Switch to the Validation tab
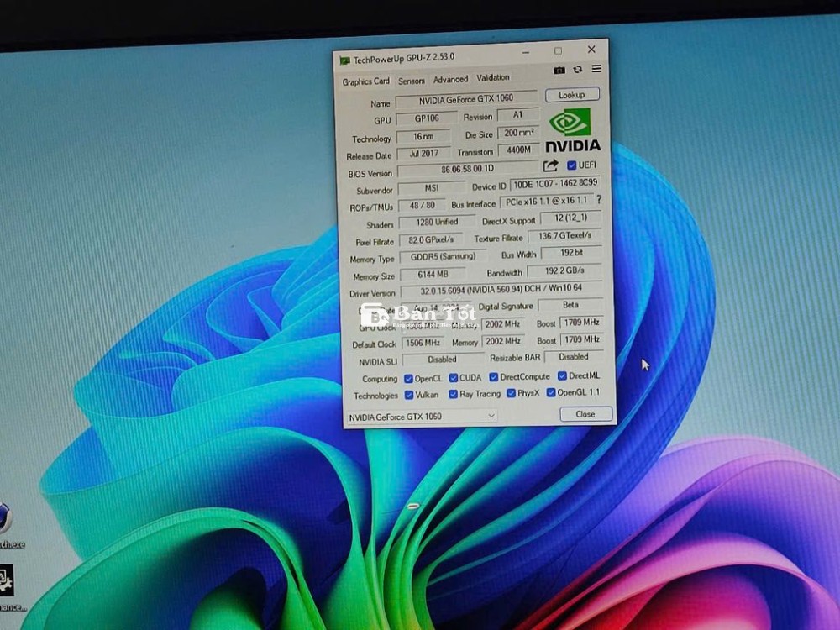This screenshot has width=840, height=630. coord(493,77)
